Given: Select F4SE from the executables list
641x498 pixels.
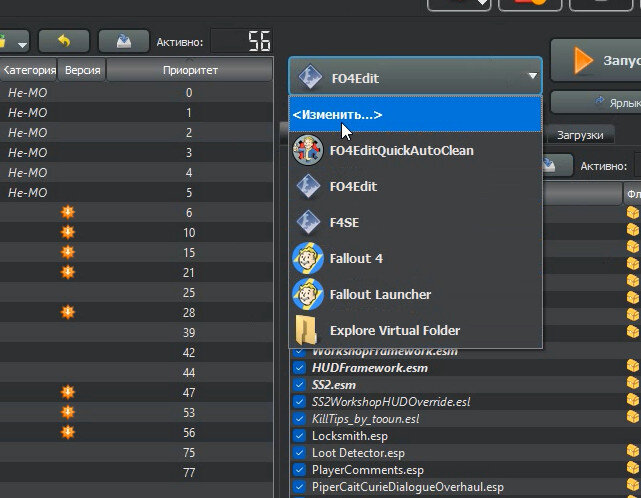Looking at the screenshot, I should [415, 222].
